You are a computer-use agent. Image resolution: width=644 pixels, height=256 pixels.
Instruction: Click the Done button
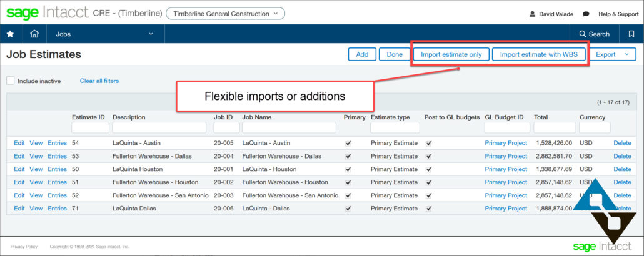[x=395, y=54]
